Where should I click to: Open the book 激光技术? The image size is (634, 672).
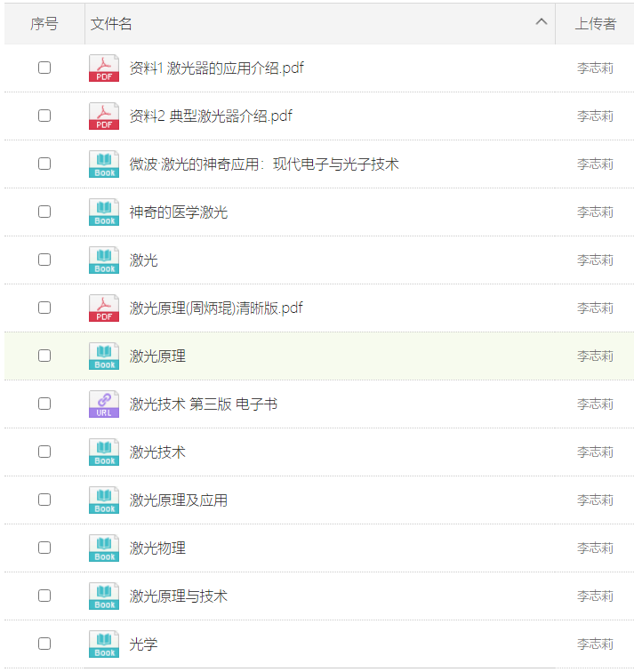tap(157, 452)
